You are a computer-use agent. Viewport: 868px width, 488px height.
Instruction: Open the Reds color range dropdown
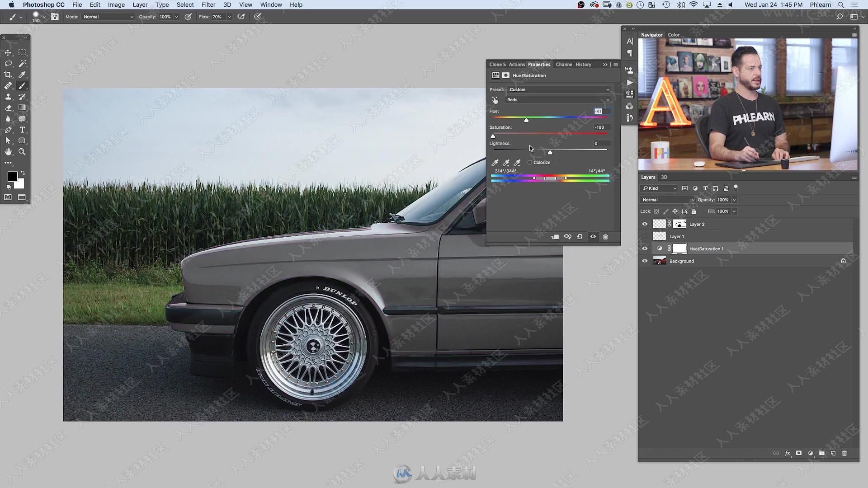click(557, 100)
